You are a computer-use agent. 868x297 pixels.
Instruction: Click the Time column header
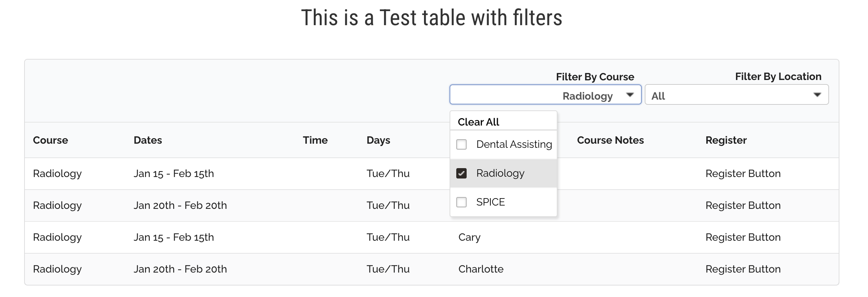coord(315,140)
